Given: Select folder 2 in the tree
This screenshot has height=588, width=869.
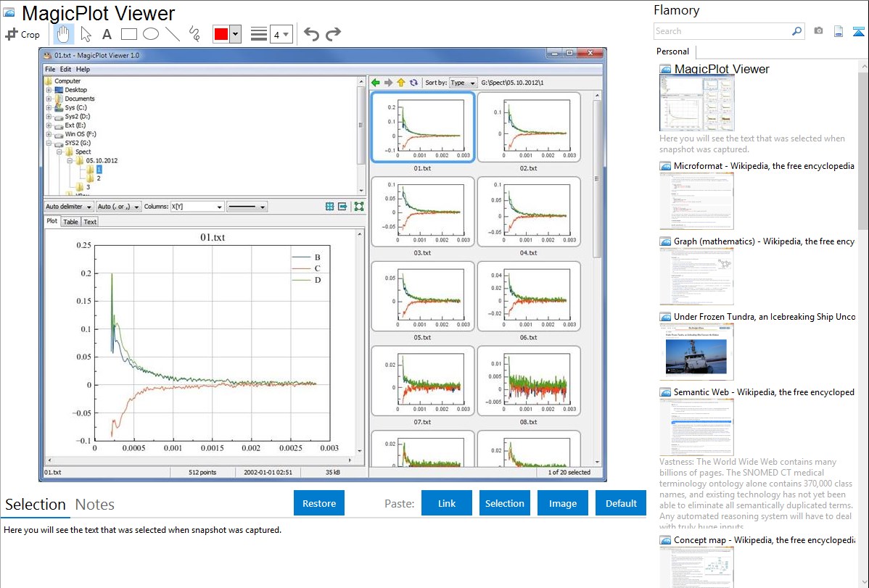Looking at the screenshot, I should pos(98,178).
